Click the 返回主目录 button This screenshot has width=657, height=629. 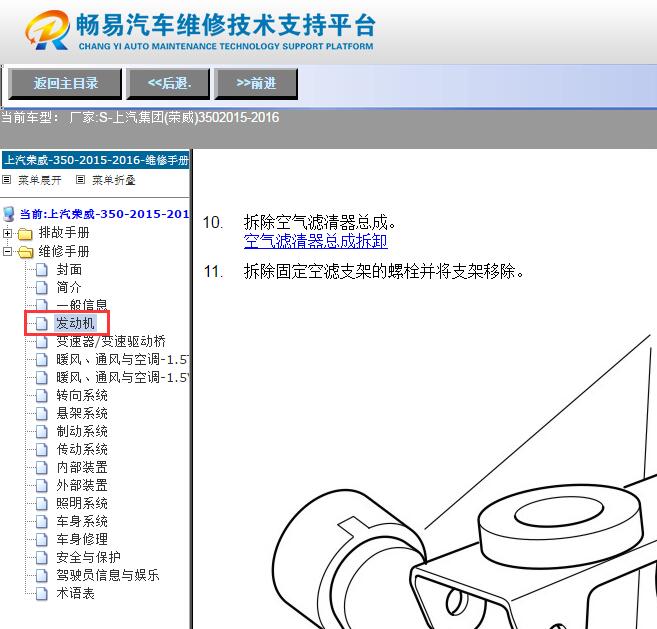[65, 84]
